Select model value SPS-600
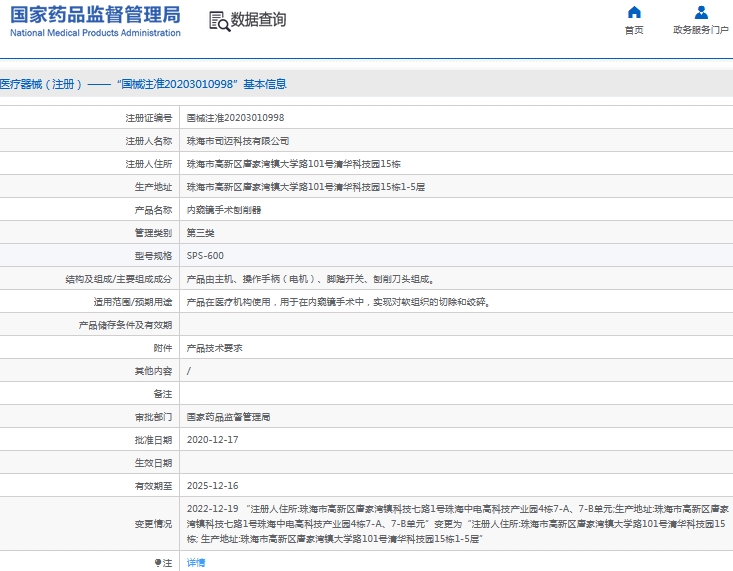The image size is (733, 571). (x=205, y=256)
